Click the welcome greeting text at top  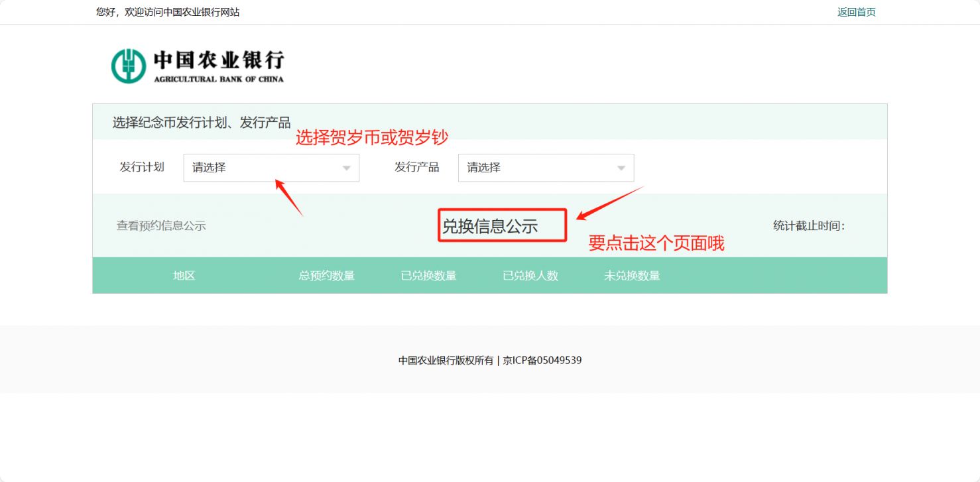pyautogui.click(x=168, y=12)
